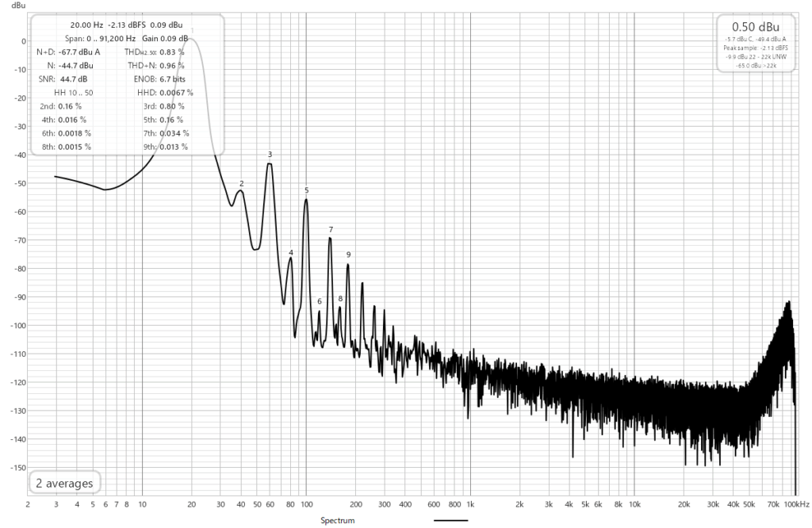
Task: Click the 1k label on the frequency axis
Action: click(470, 504)
